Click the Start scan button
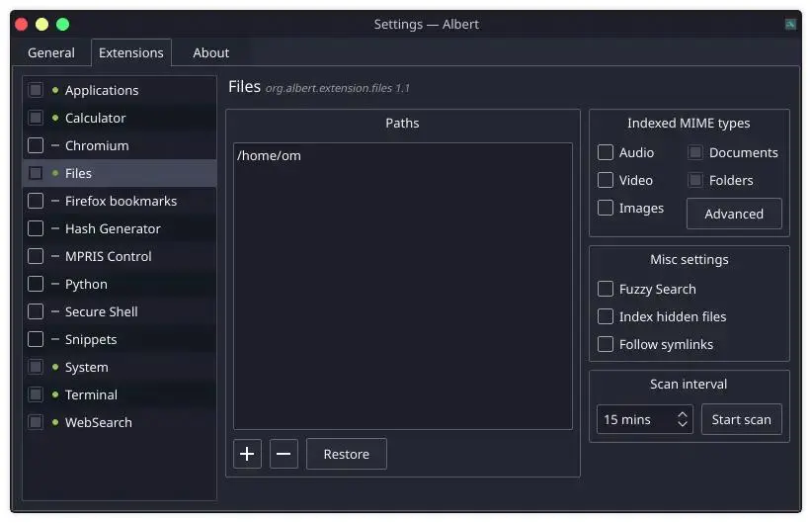 741,419
